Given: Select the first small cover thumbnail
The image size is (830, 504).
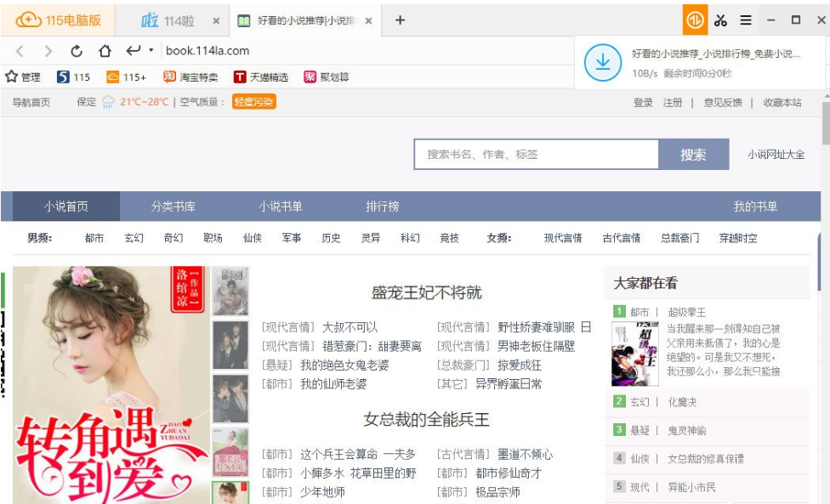Looking at the screenshot, I should tap(230, 292).
